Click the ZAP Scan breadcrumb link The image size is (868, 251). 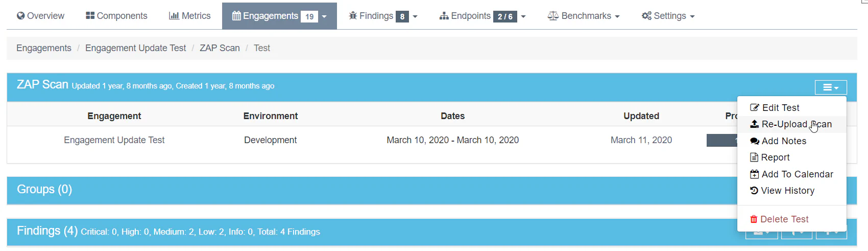click(220, 48)
